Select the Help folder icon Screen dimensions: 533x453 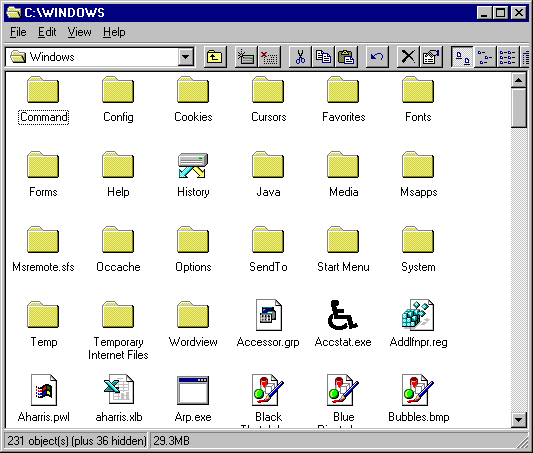118,165
